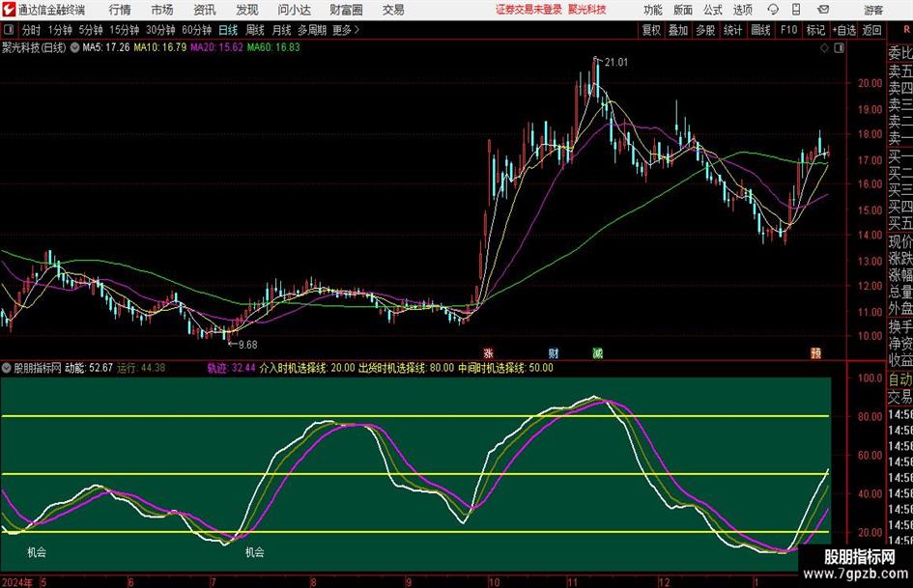Viewport: 913px width, 588px height.
Task: Click the diamond icon above the chart
Action: (824, 48)
